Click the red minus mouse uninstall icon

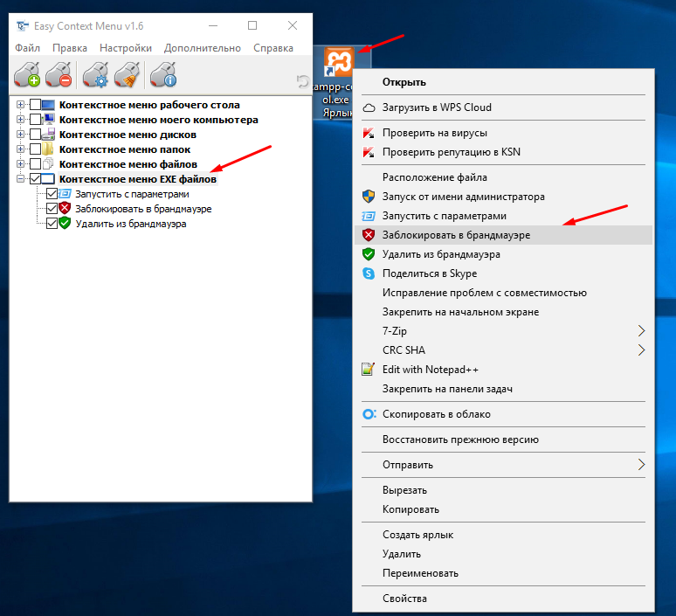59,74
